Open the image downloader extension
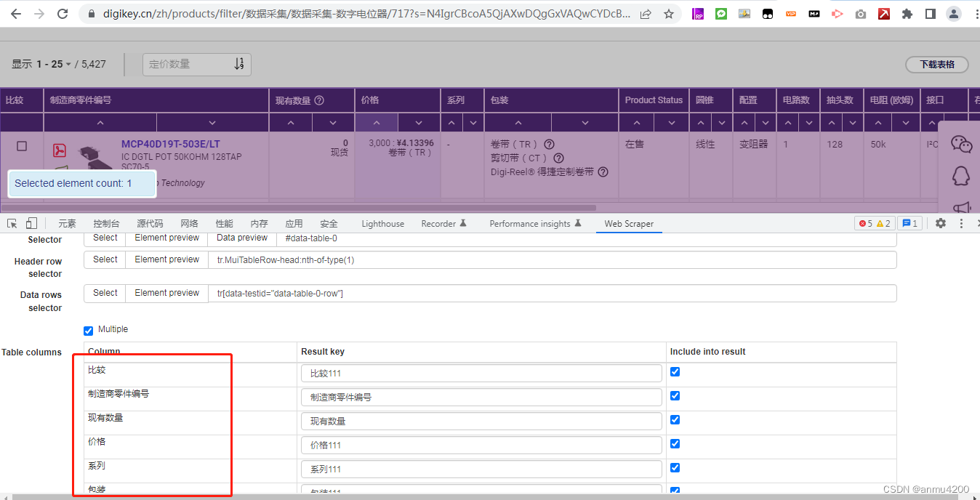Screen dimensions: 980x500 point(744,14)
